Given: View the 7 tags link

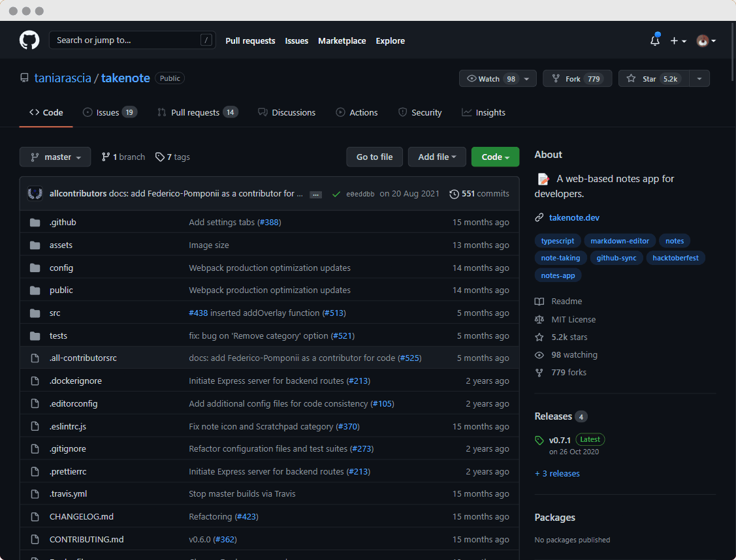Looking at the screenshot, I should click(172, 157).
